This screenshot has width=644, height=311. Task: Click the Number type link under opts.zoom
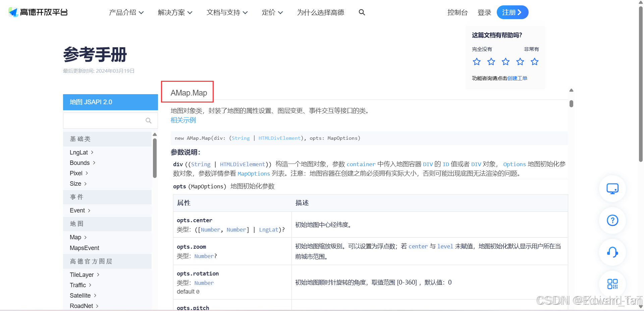point(204,256)
